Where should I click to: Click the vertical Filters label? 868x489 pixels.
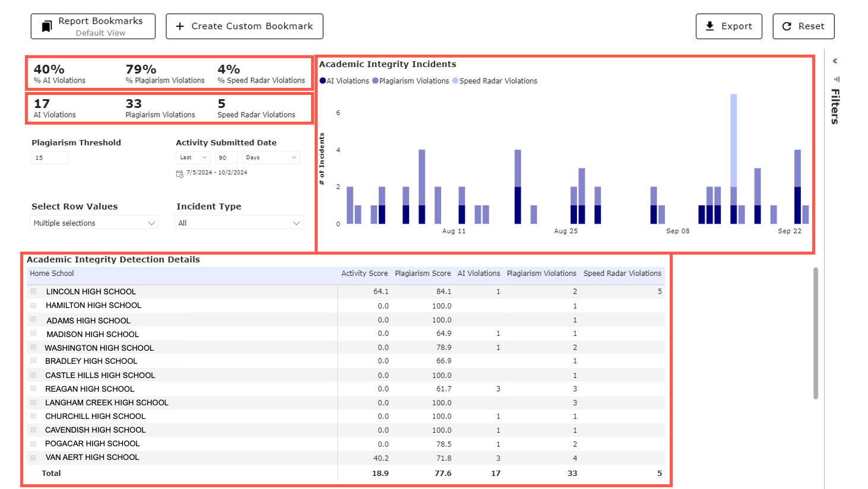tap(835, 106)
